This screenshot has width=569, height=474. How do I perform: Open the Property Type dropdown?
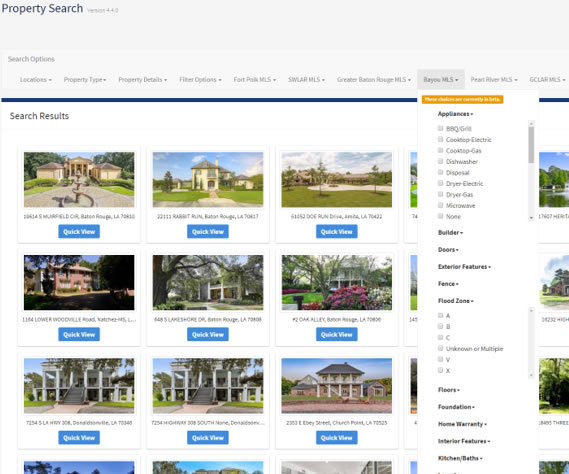[85, 79]
